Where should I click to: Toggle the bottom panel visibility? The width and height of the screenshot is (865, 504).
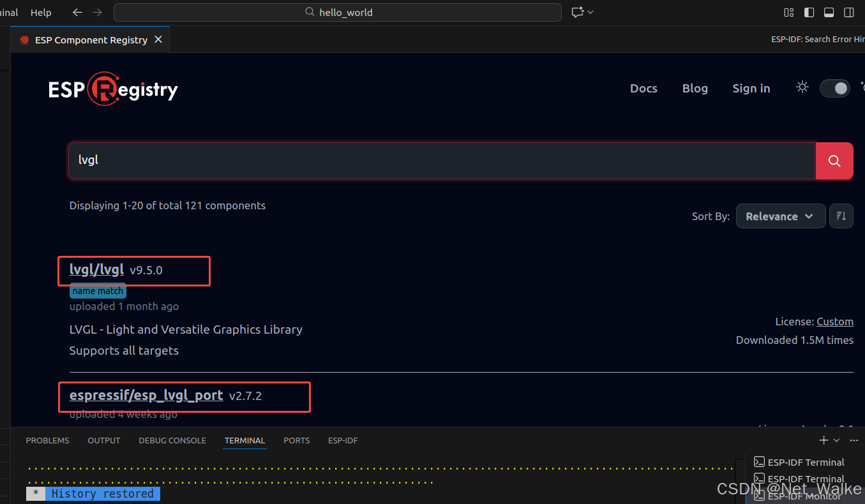(x=829, y=12)
